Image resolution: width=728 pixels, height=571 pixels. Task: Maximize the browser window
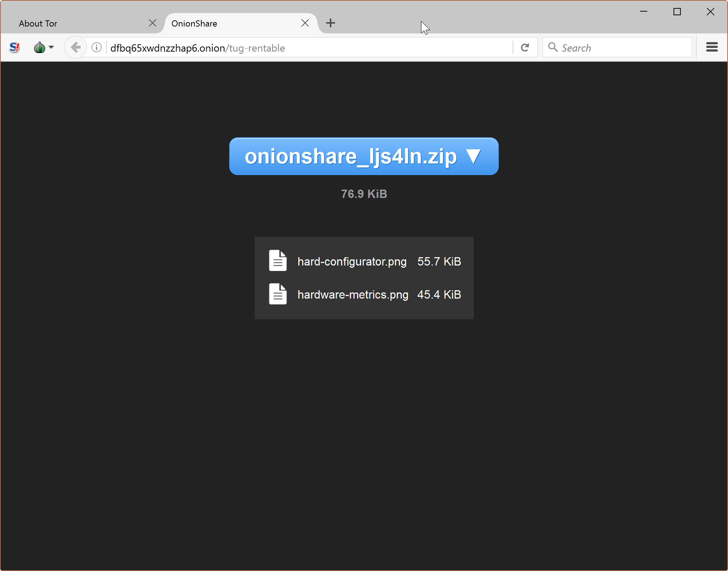point(677,12)
